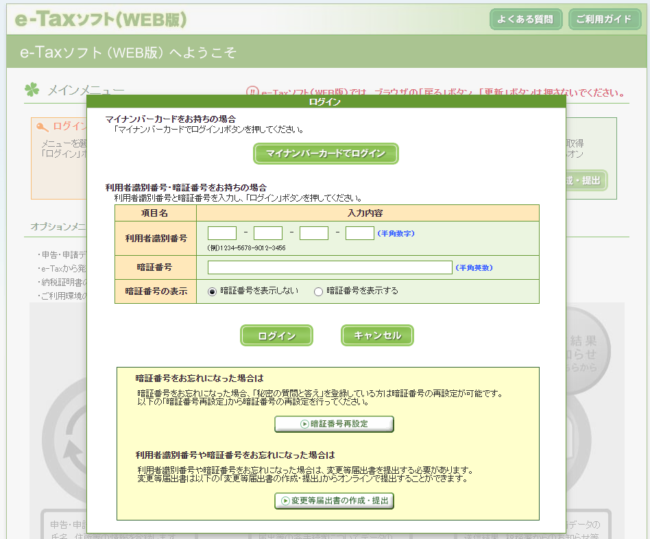Click the play icon on 暗証番号再設定
650x539 pixels.
pyautogui.click(x=305, y=424)
